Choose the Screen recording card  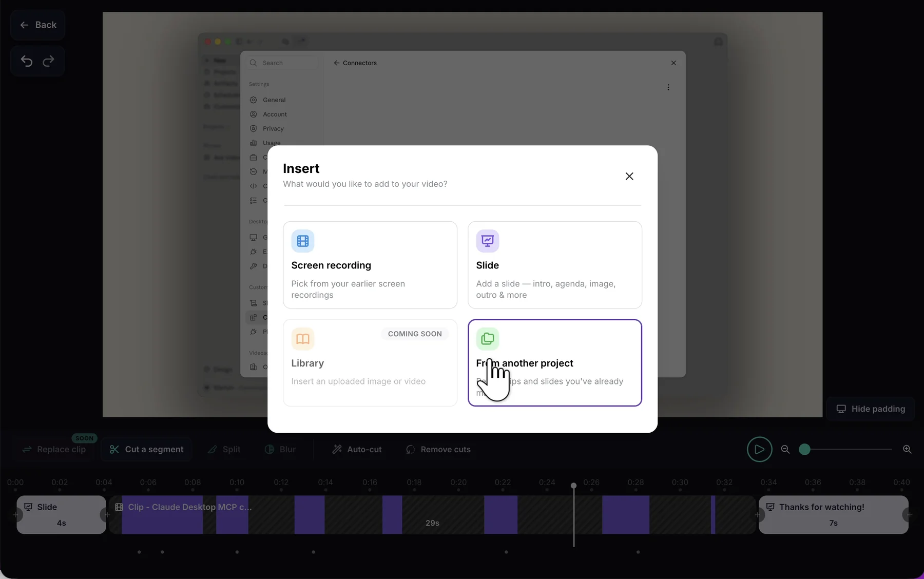(x=370, y=265)
